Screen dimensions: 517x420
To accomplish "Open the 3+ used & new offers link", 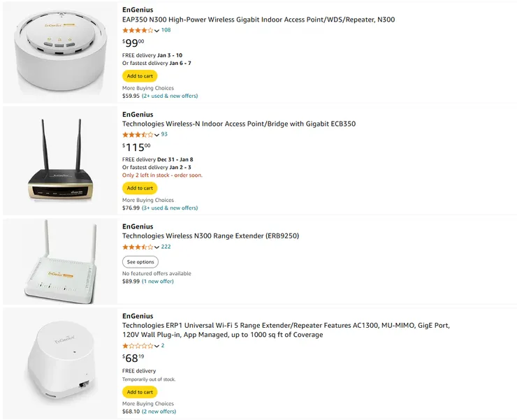I will (170, 208).
